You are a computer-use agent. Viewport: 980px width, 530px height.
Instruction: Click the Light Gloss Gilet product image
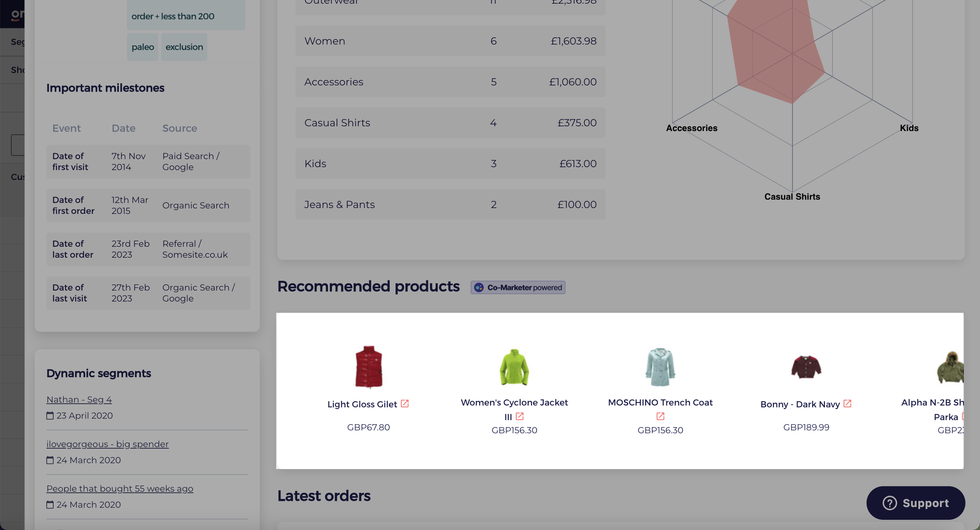click(x=369, y=367)
